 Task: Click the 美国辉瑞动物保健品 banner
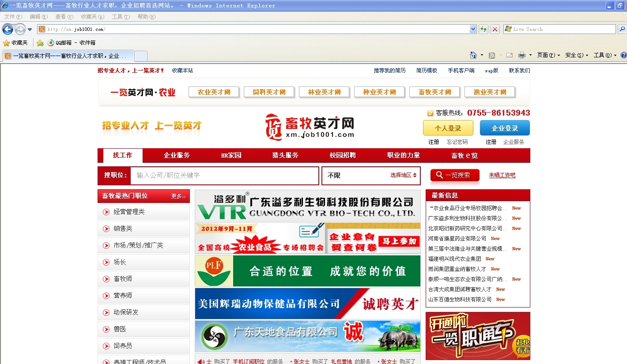tap(308, 304)
